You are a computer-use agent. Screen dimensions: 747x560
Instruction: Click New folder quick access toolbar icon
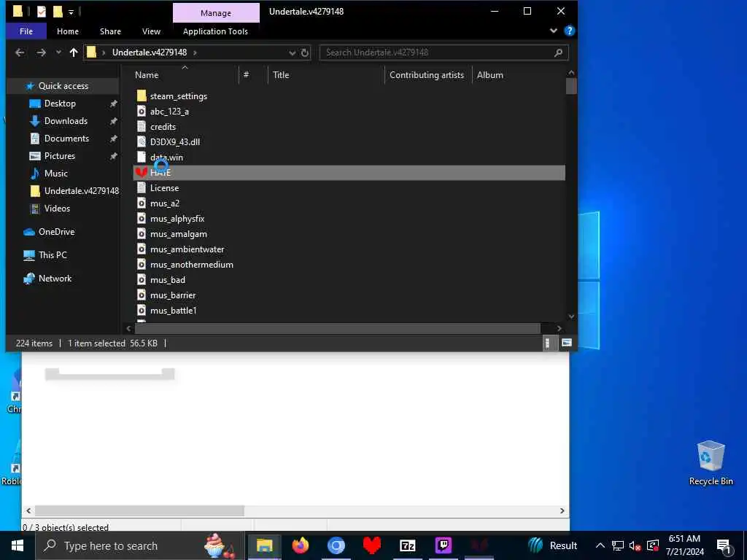coord(58,11)
